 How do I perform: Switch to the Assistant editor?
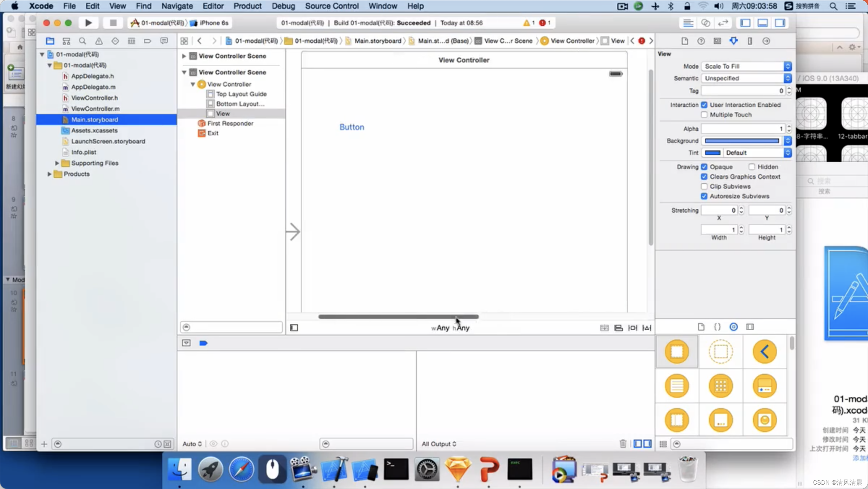pos(705,23)
